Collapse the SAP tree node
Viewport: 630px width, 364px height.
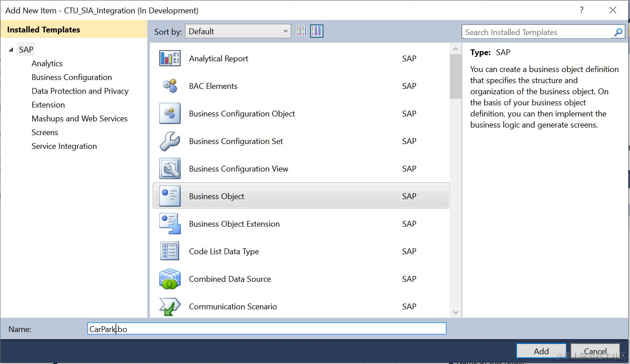pos(11,50)
